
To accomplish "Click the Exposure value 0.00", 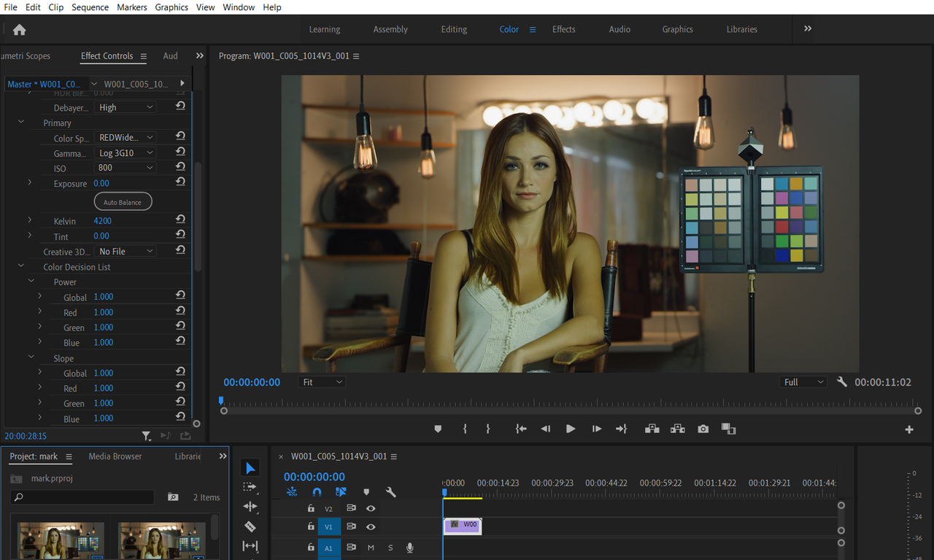I will click(101, 184).
